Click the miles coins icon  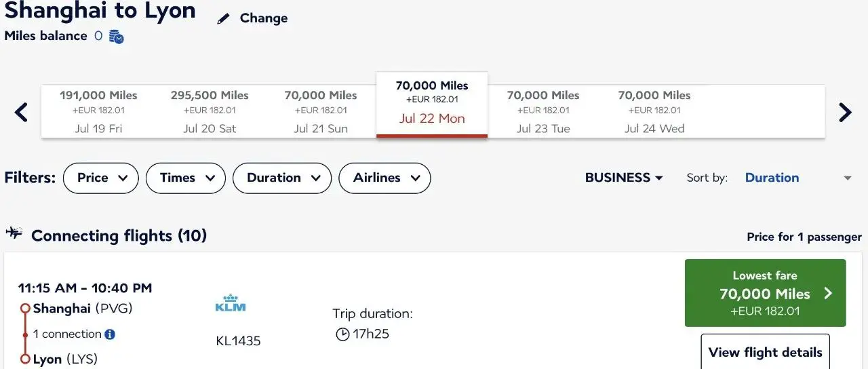116,37
